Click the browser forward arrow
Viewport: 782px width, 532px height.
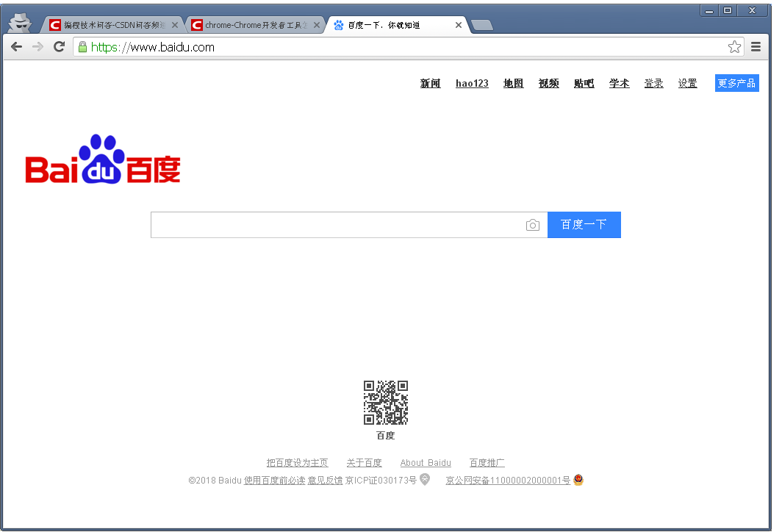(x=38, y=47)
